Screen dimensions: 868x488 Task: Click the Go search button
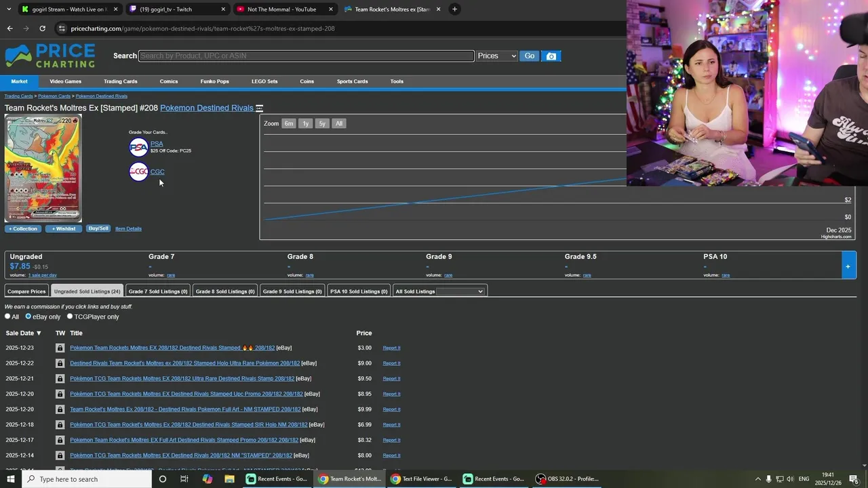pyautogui.click(x=529, y=56)
